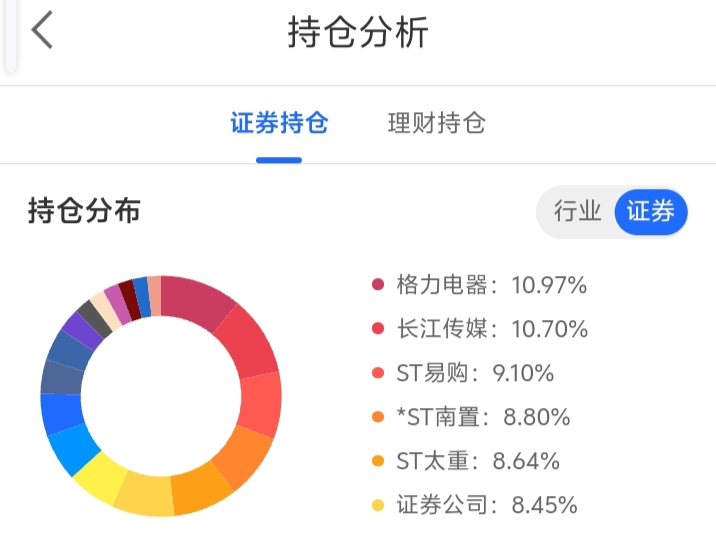Select 证券公司 8.45% legend entry
Screen dimensions: 716x560
[x=487, y=505]
